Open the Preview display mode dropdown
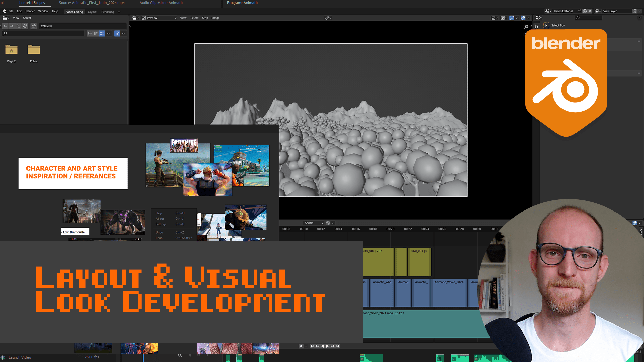 coord(159,18)
